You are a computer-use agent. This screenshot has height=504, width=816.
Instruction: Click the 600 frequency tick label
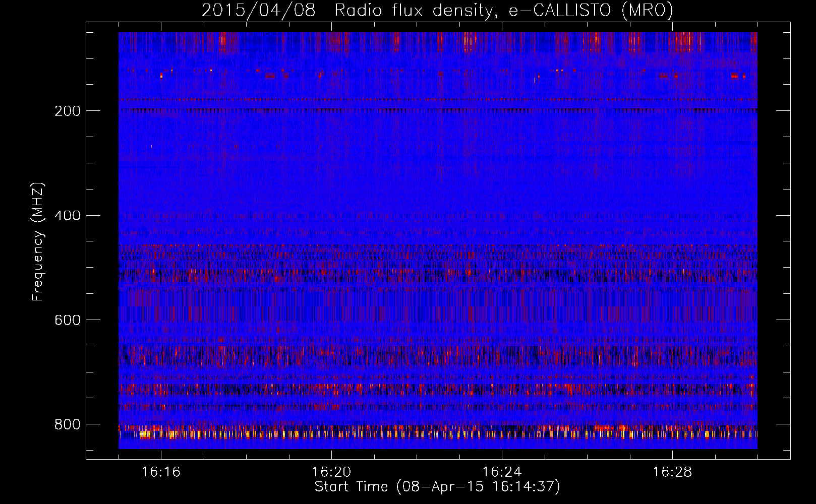[x=68, y=321]
